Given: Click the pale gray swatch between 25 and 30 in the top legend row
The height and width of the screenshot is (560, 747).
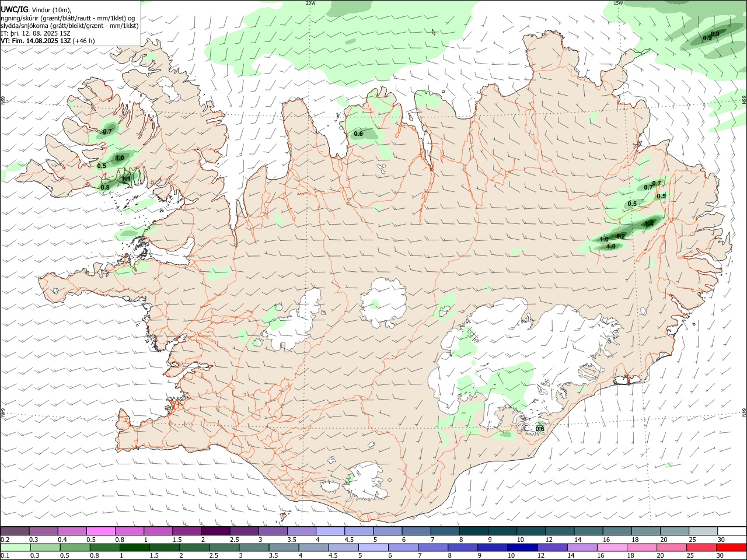Looking at the screenshot, I should click(703, 531).
